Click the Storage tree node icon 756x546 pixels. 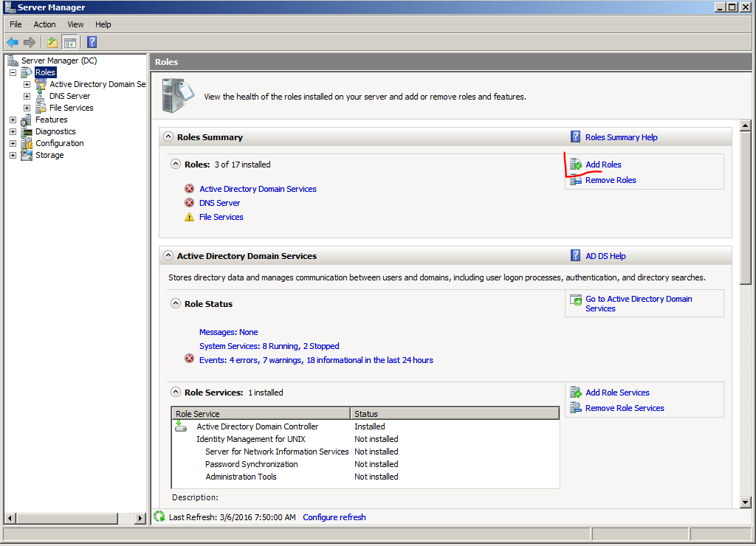27,155
